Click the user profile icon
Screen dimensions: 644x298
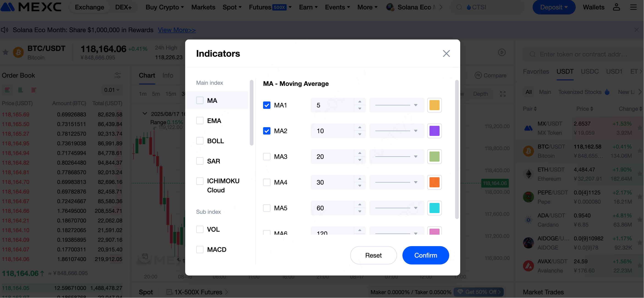click(x=616, y=7)
